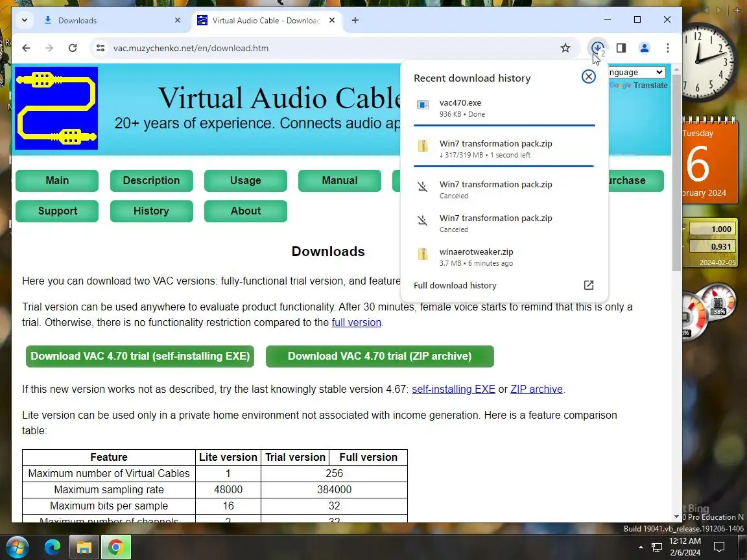Download VAC 4.70 trial self-installing EXE
The height and width of the screenshot is (560, 747).
[140, 356]
